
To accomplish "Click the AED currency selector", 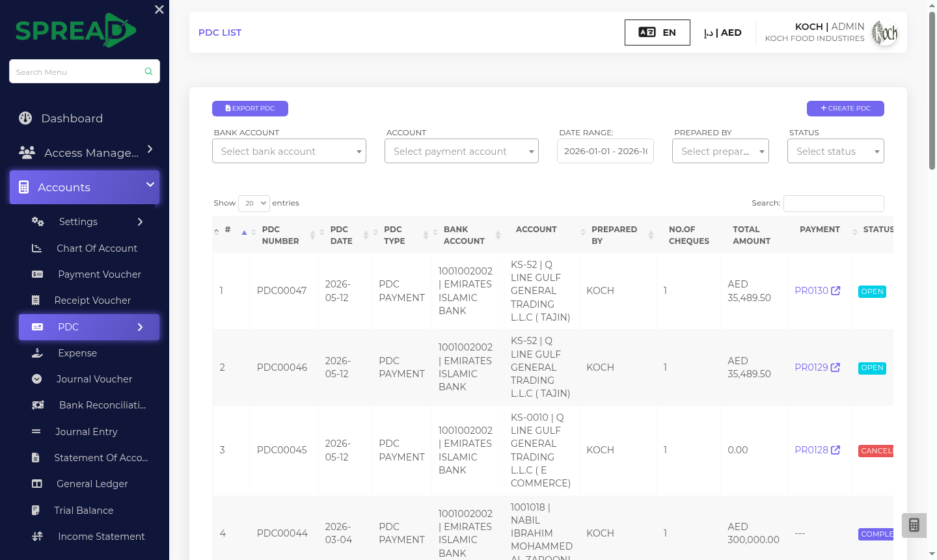I will pos(722,33).
